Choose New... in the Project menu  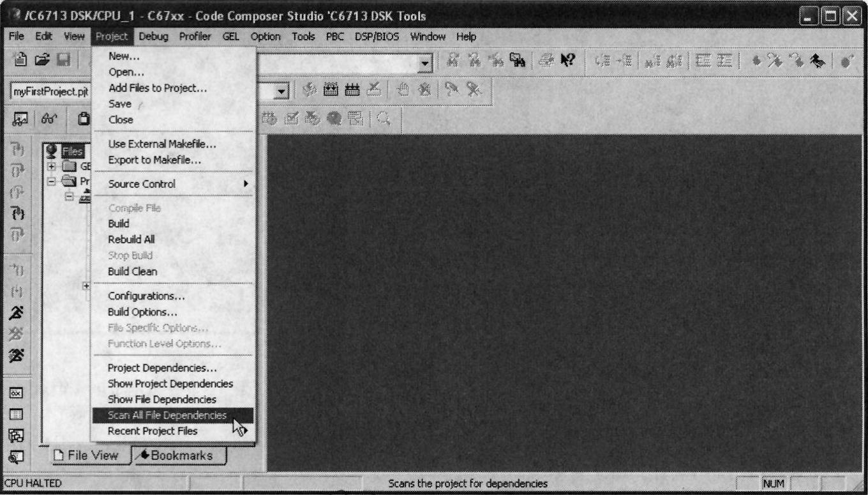coord(173,56)
